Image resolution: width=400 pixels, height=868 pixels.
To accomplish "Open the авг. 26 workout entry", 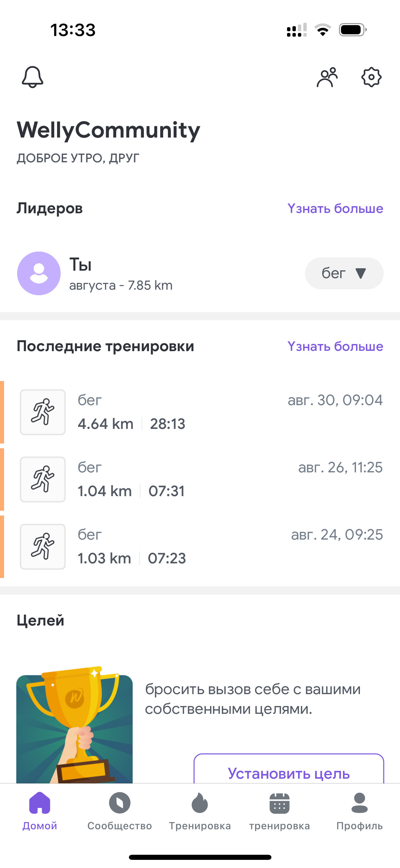I will pyautogui.click(x=200, y=479).
